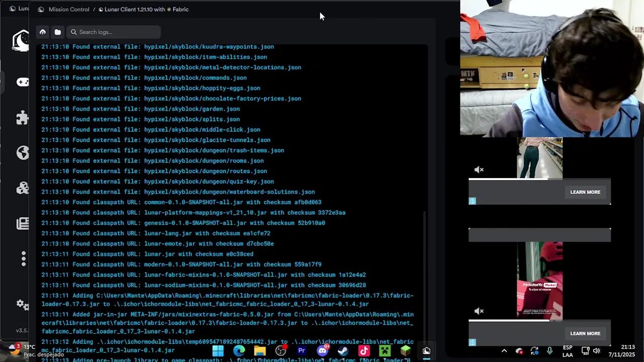The height and width of the screenshot is (362, 644).
Task: Click the ad info badge on bottom ad
Action: (x=472, y=342)
